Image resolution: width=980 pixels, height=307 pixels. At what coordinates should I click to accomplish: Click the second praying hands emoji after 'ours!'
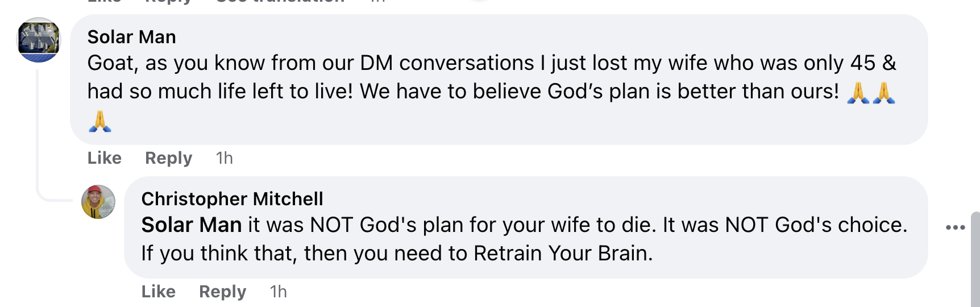pos(884,92)
